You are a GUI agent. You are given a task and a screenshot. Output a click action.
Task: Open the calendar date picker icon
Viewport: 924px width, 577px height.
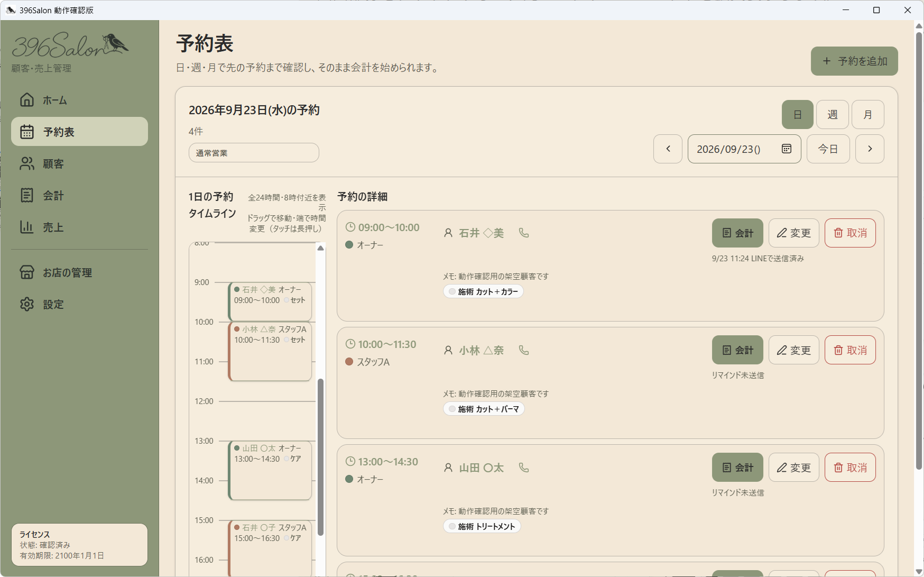pyautogui.click(x=787, y=149)
